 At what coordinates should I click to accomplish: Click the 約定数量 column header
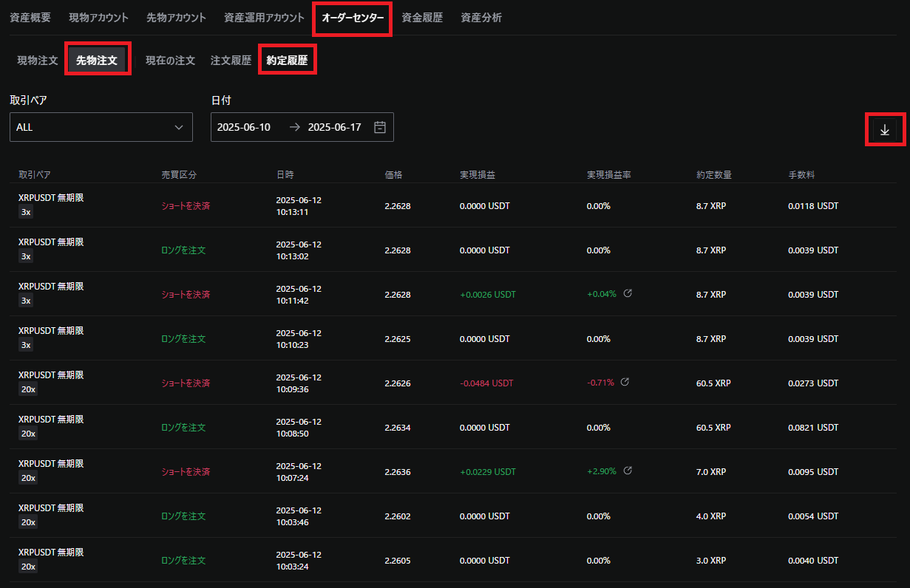714,175
